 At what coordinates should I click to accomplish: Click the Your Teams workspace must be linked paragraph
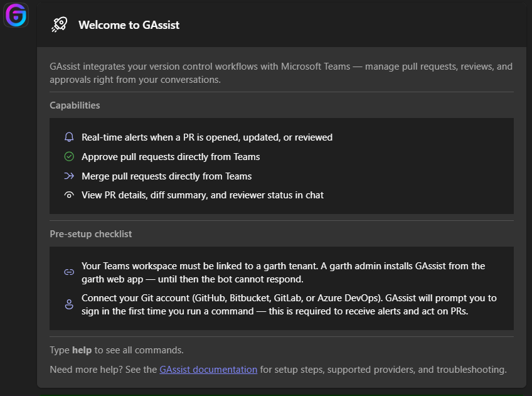(284, 272)
